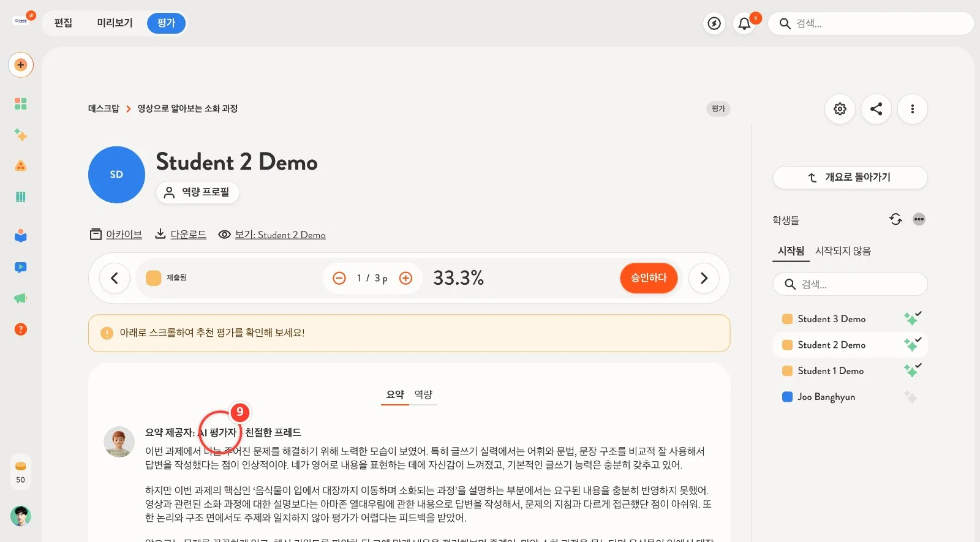Open the 역량 프로필 button

[x=197, y=192]
